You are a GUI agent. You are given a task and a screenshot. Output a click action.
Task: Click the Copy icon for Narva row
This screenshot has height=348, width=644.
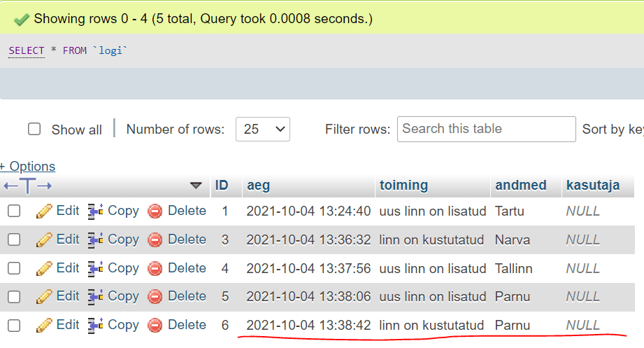coord(96,239)
